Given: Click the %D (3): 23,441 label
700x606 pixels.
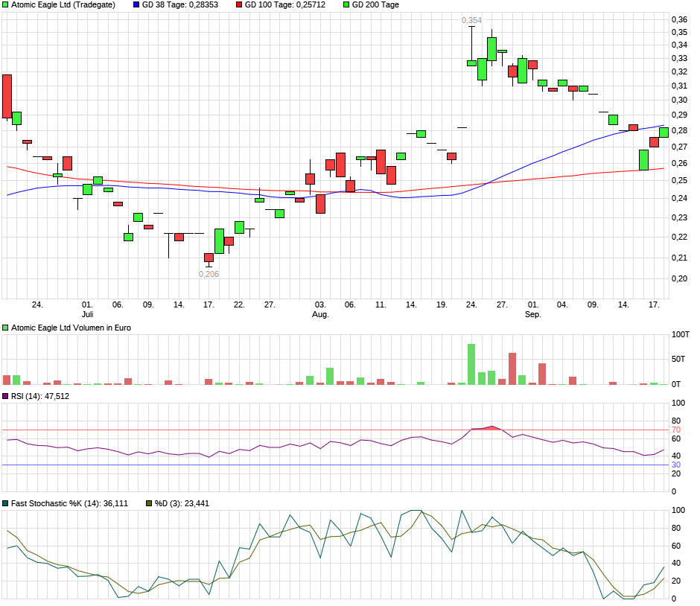Looking at the screenshot, I should (x=182, y=503).
